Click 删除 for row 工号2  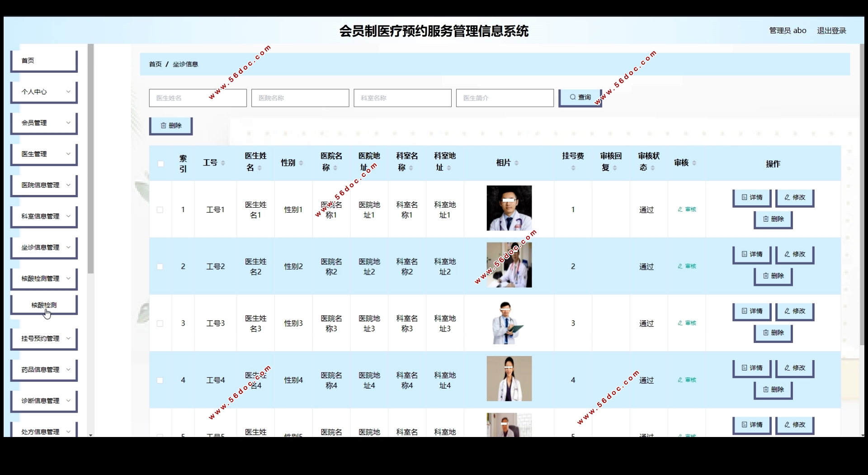click(773, 276)
